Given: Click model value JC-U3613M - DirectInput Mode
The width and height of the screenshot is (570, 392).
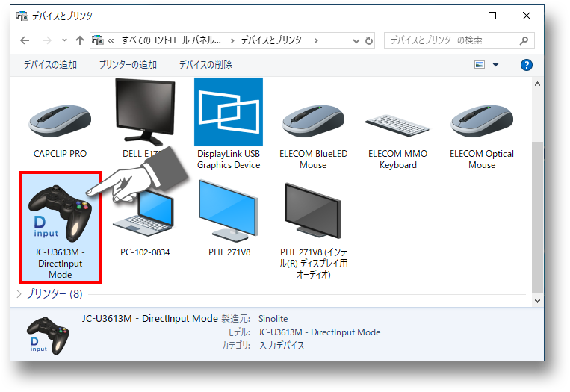Looking at the screenshot, I should coord(319,332).
